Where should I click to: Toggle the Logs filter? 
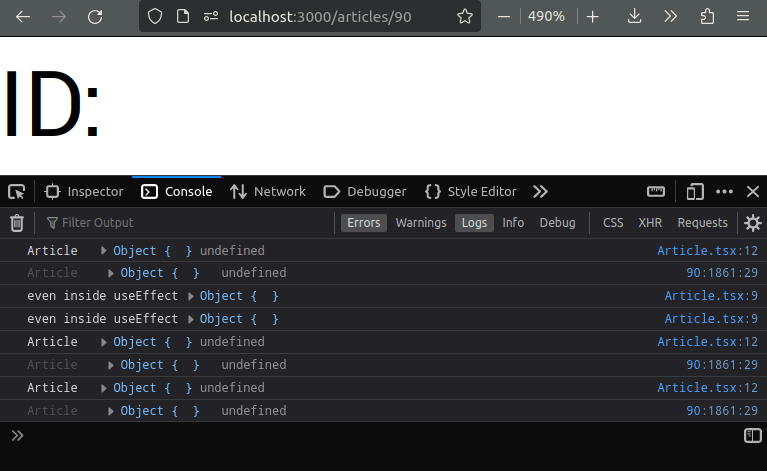474,223
